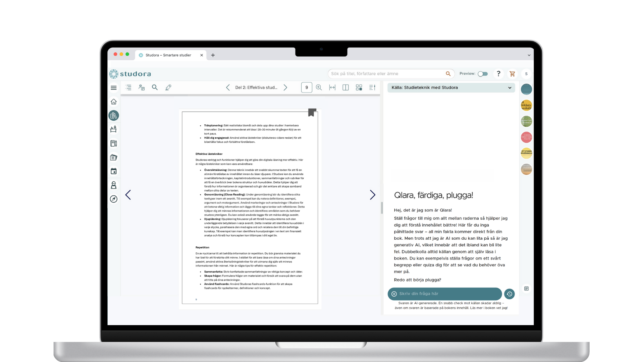Open the table of contents list icon
Screen dimensions: 644x362
coord(128,87)
